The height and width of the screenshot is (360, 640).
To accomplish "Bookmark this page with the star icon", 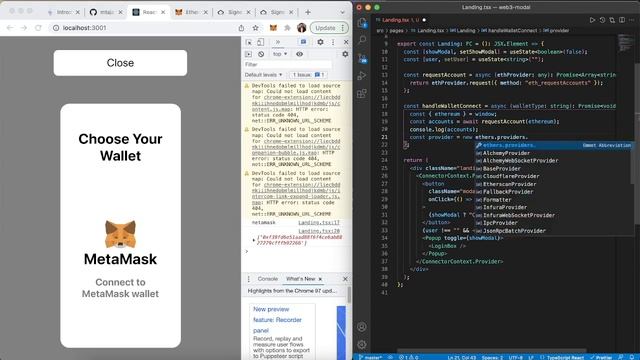I will [256, 28].
